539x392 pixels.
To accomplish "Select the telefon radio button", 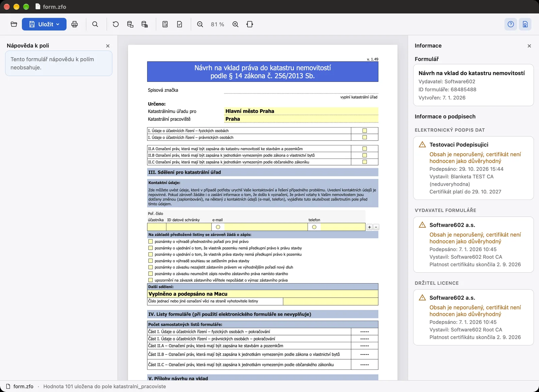I will (314, 227).
